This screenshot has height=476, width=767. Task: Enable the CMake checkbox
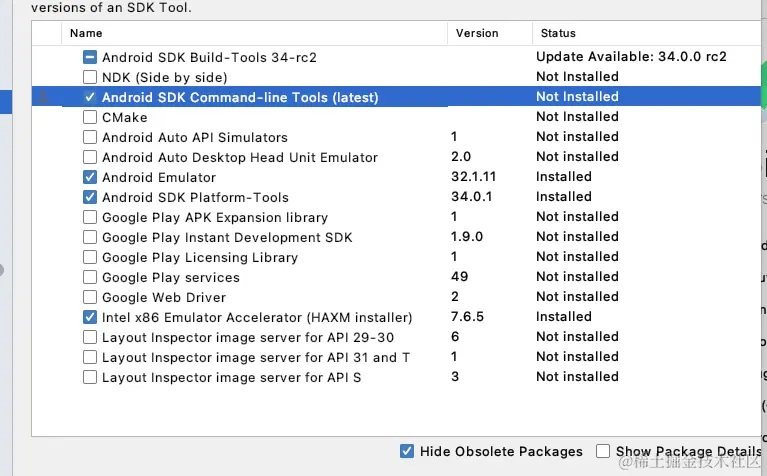point(90,117)
